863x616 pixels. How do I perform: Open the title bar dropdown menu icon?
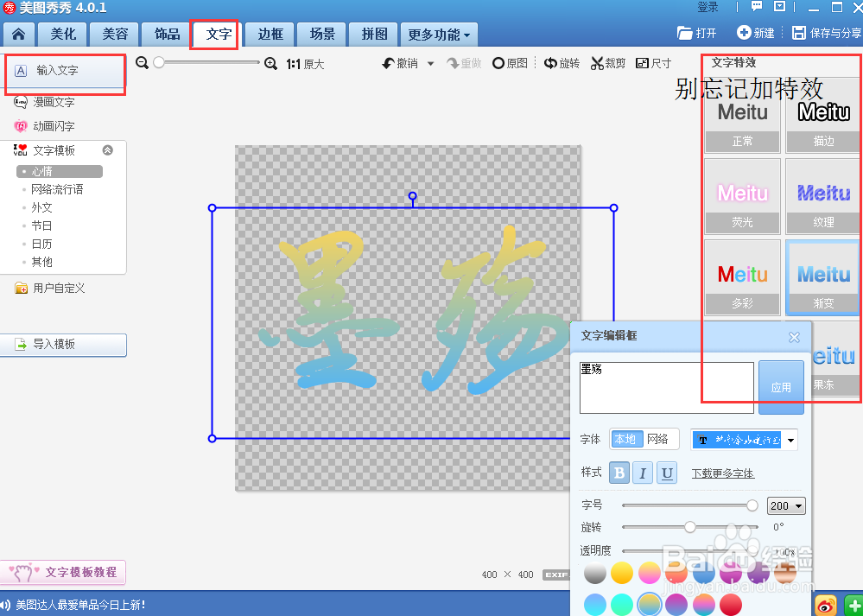click(x=779, y=7)
